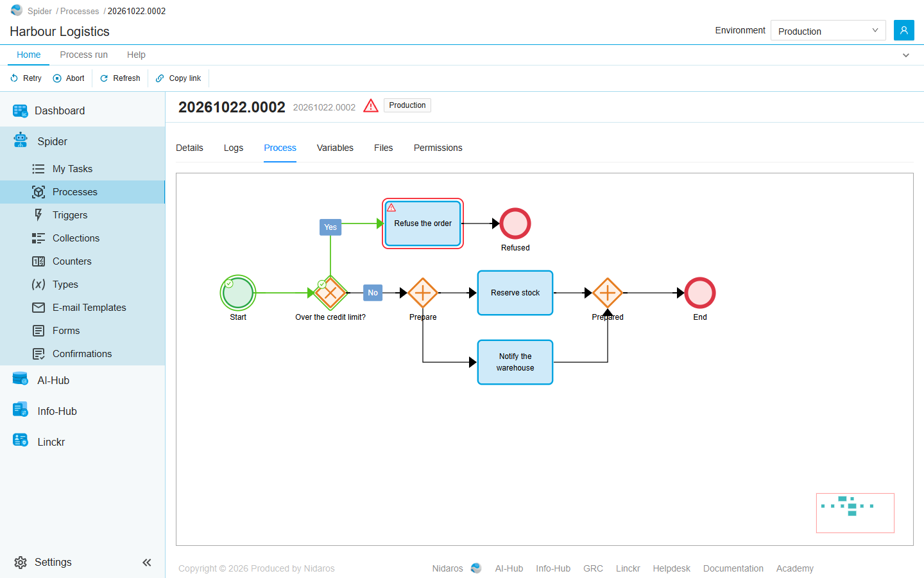The image size is (924, 578).
Task: Click the diagram minimap thumbnail
Action: 855,513
